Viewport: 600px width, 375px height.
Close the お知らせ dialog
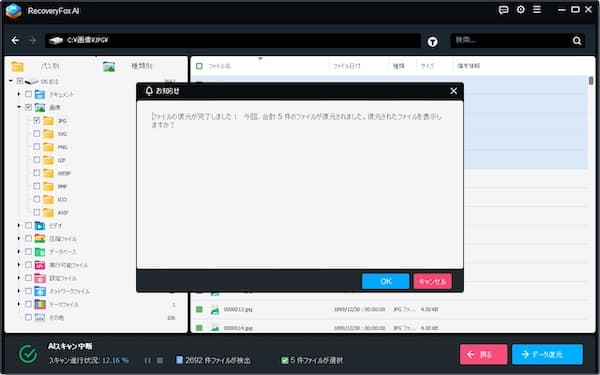pyautogui.click(x=453, y=91)
